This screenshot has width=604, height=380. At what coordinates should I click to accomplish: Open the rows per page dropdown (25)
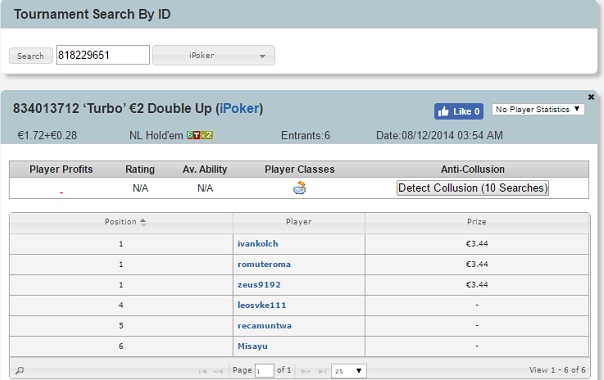[x=349, y=371]
